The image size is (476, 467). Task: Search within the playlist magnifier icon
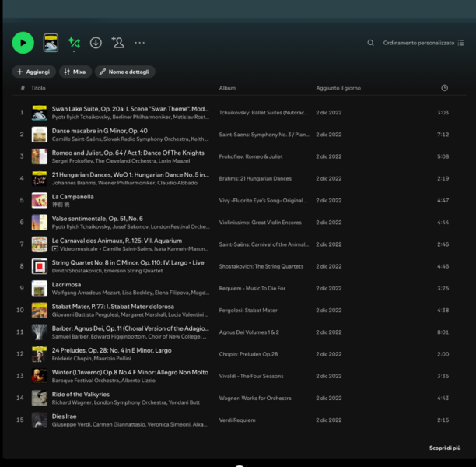pos(371,43)
